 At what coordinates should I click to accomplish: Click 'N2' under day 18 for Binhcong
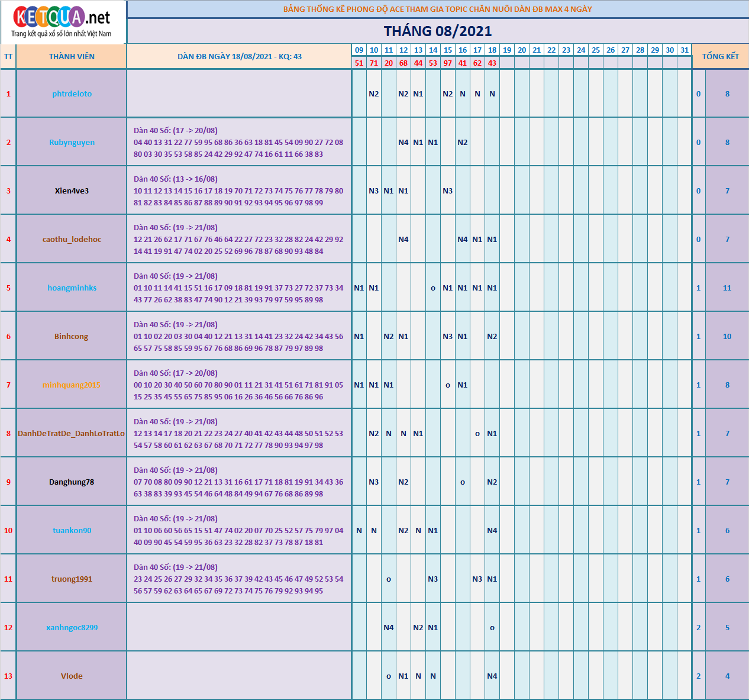(492, 337)
